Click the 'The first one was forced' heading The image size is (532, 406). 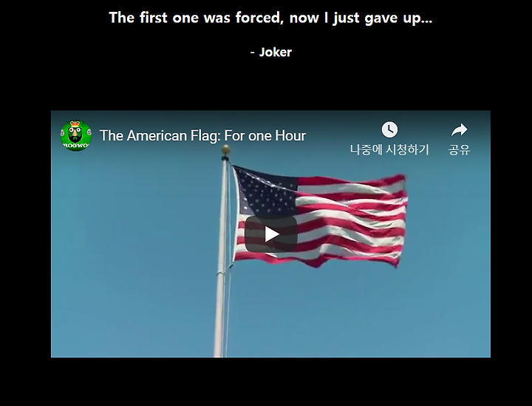(270, 18)
